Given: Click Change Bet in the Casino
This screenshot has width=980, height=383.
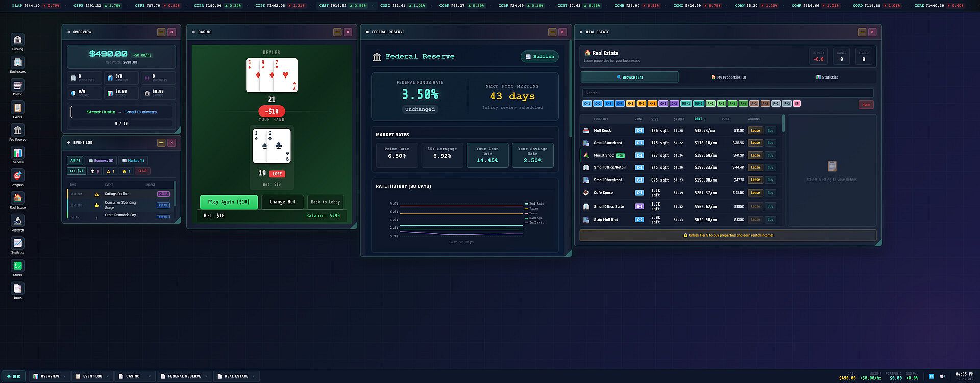Looking at the screenshot, I should (x=283, y=202).
